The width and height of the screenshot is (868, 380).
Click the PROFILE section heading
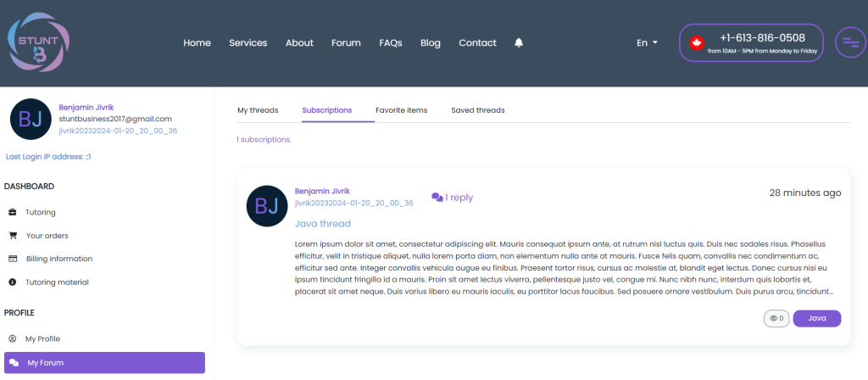click(19, 312)
